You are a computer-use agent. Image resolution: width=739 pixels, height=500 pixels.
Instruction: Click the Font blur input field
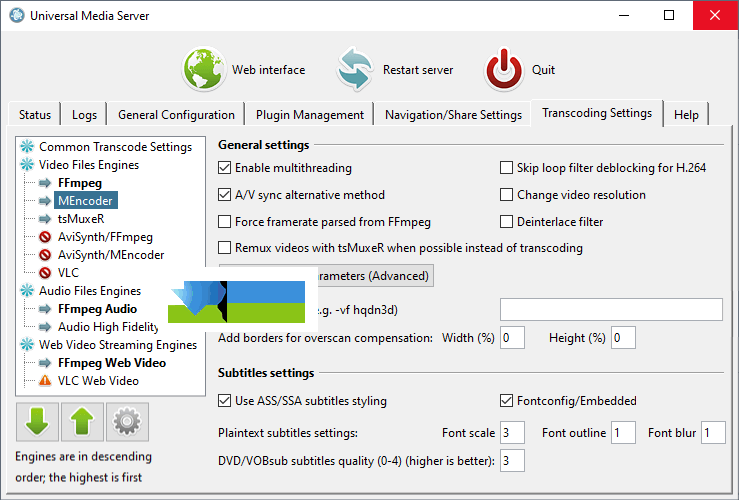point(713,433)
